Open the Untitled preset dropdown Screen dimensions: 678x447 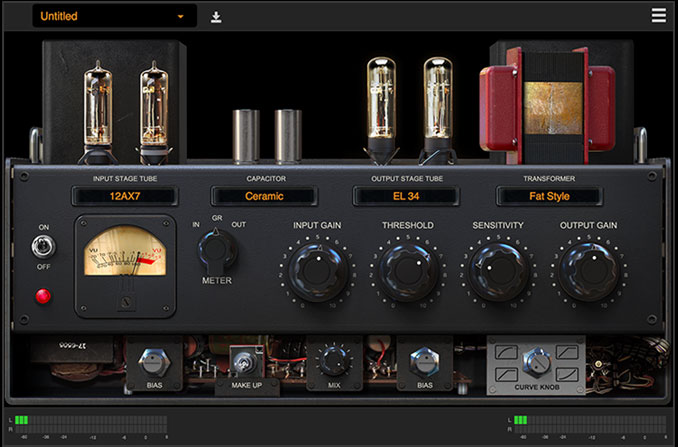pyautogui.click(x=113, y=17)
